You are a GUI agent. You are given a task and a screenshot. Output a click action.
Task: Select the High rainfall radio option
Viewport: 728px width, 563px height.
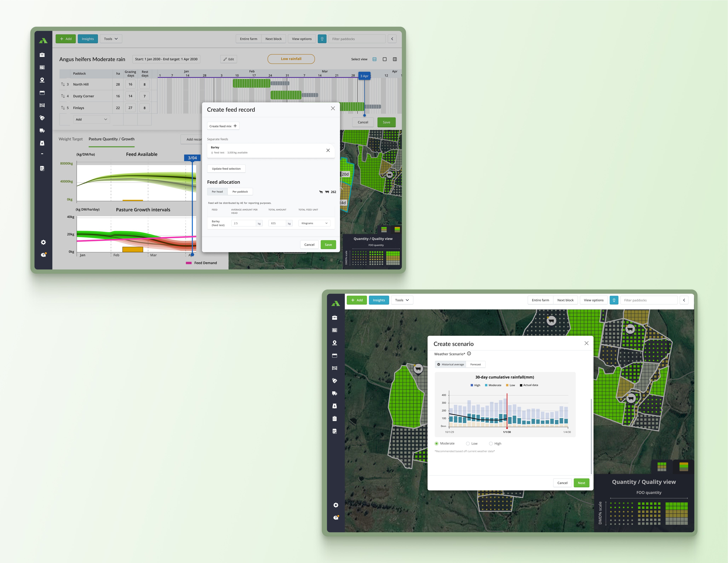(x=491, y=444)
